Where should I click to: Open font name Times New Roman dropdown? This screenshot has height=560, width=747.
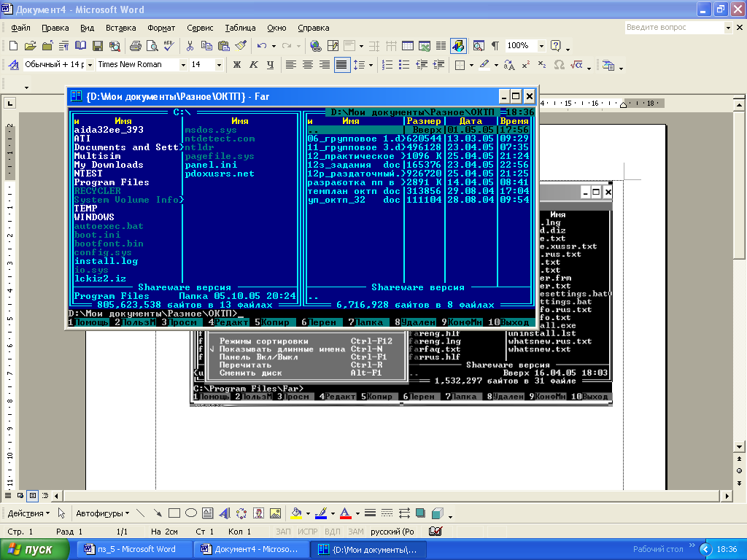pyautogui.click(x=183, y=65)
